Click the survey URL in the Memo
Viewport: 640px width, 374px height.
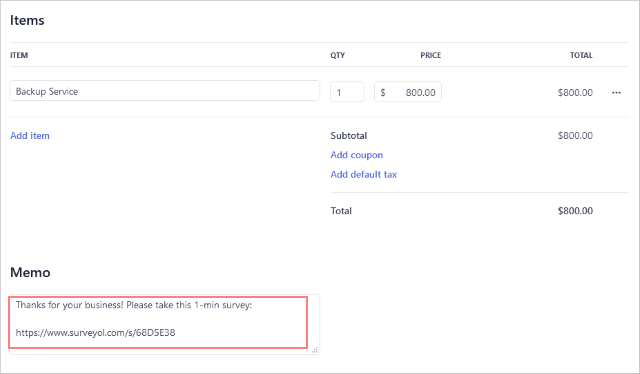[96, 333]
